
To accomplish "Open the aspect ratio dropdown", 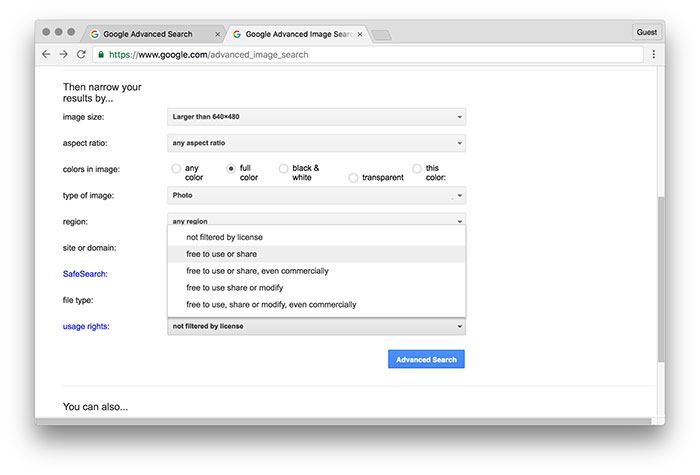I will (x=316, y=143).
